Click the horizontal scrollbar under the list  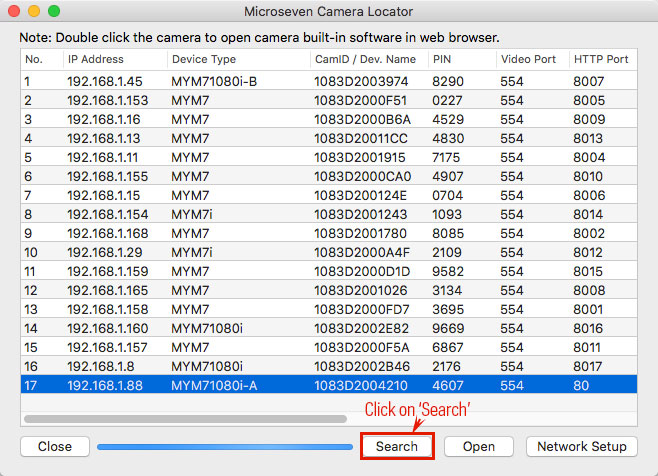coord(185,419)
